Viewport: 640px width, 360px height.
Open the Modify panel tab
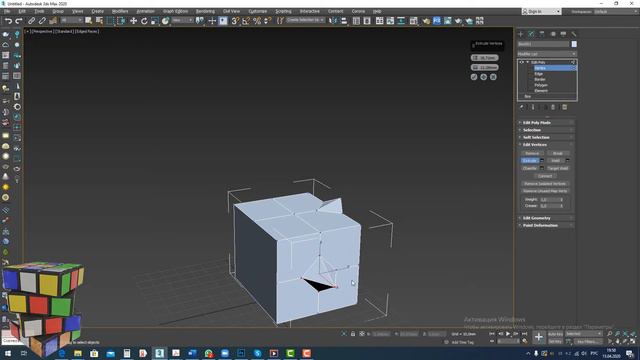tap(531, 34)
